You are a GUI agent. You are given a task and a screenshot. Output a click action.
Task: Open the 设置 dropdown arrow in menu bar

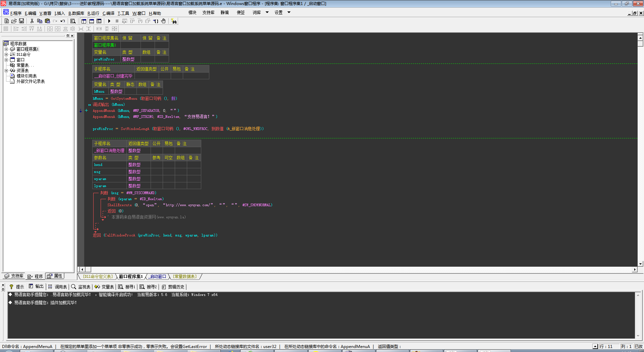click(289, 12)
